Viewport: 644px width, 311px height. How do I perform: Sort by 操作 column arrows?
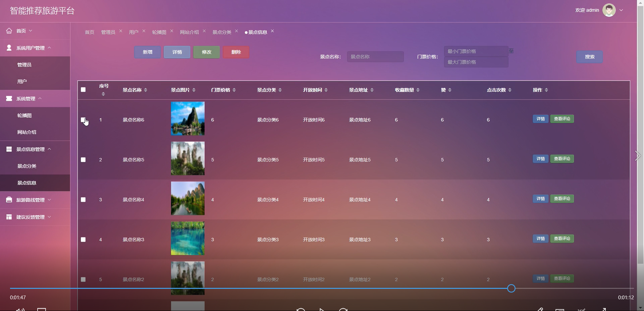[x=546, y=90]
